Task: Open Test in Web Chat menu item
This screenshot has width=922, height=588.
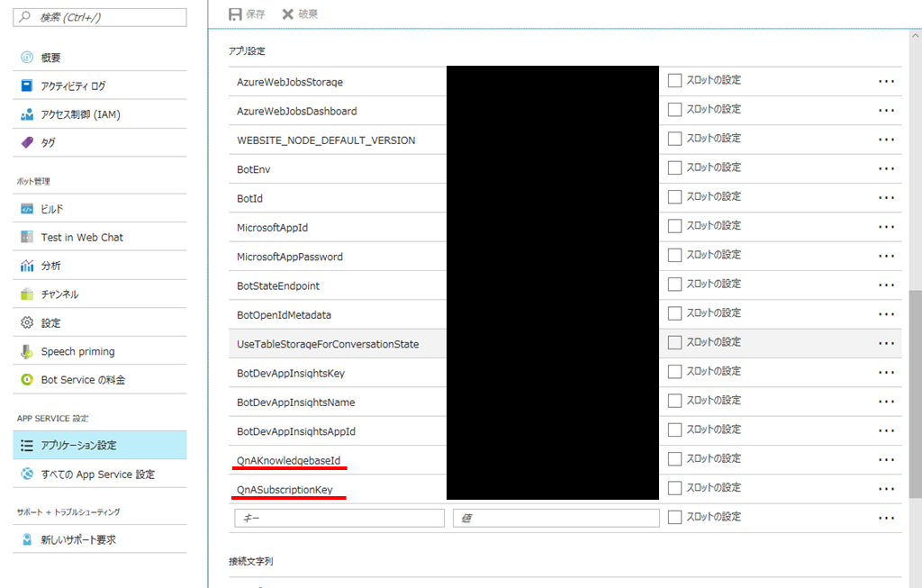Action: [x=99, y=237]
